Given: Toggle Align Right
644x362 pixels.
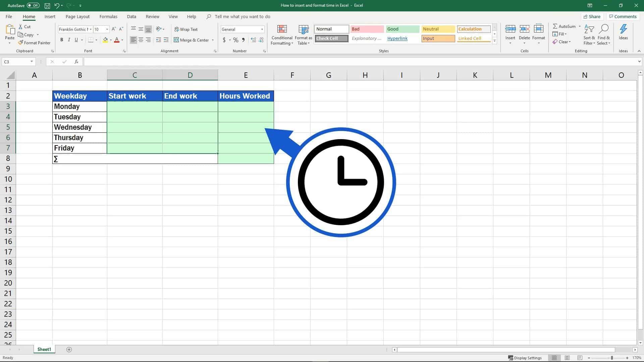Looking at the screenshot, I should pos(148,40).
